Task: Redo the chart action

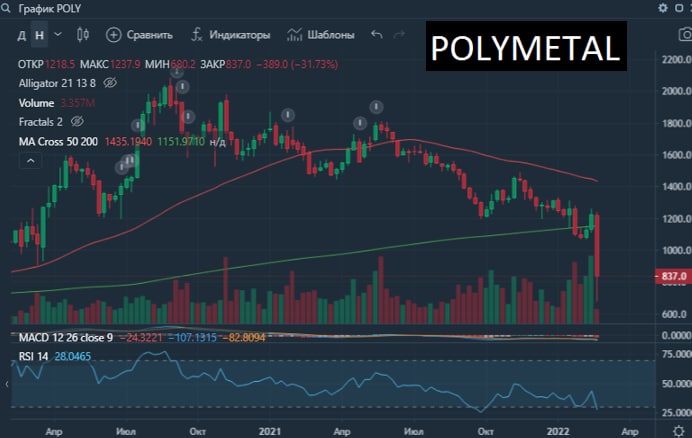Action: click(399, 34)
